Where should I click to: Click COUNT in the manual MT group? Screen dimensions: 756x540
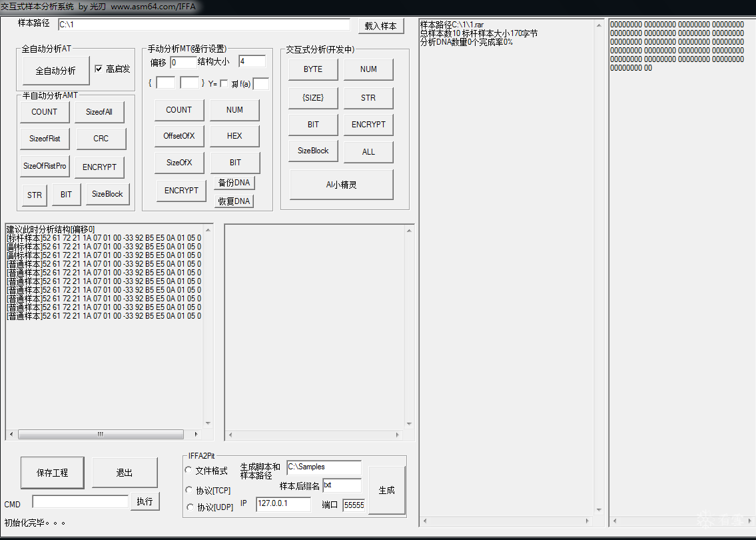point(179,110)
